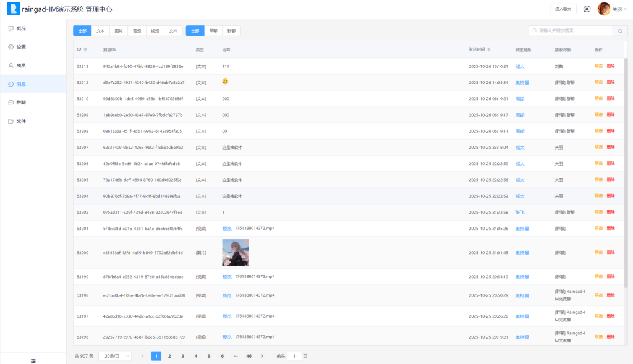Open 概况 overview in the sidebar

pos(21,28)
